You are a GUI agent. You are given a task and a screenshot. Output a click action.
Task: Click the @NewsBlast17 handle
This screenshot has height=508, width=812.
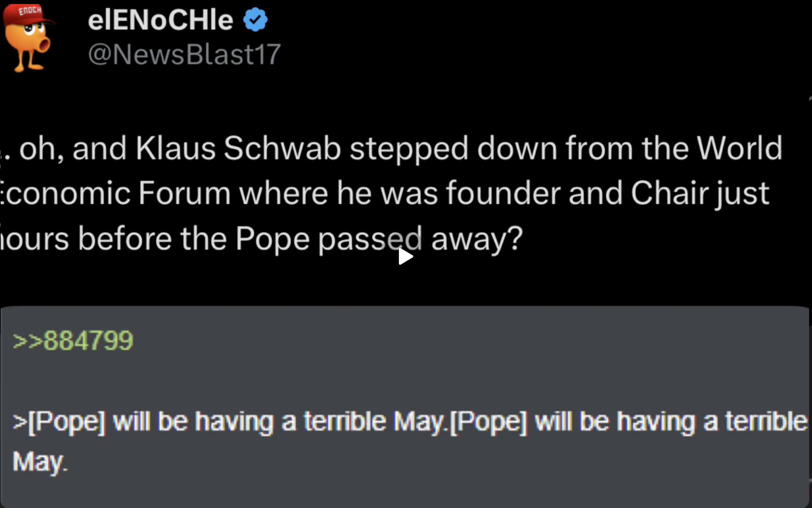[184, 54]
